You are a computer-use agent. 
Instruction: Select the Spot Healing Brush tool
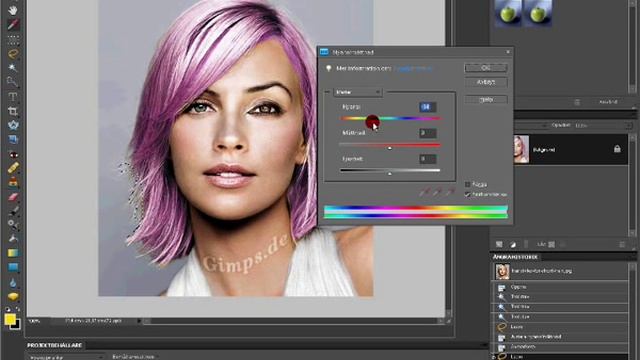click(x=13, y=168)
